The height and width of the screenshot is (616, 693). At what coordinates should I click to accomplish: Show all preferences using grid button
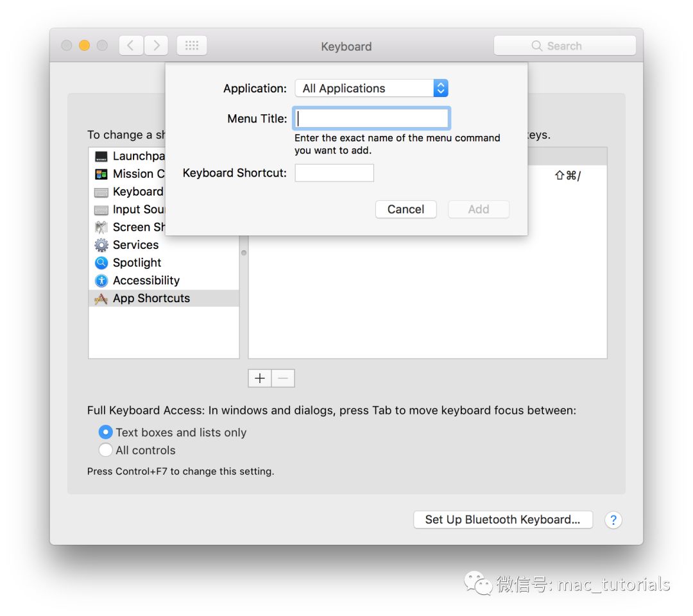pyautogui.click(x=191, y=46)
